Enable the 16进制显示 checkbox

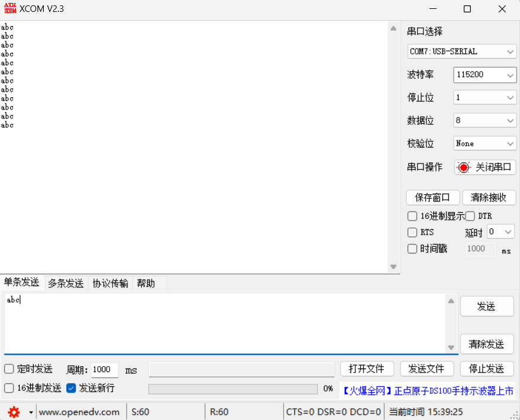412,216
